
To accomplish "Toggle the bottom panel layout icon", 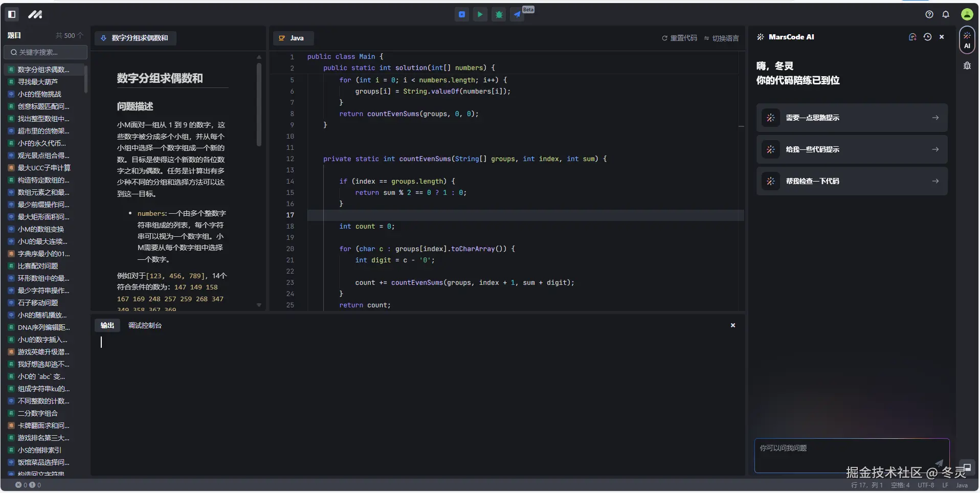I will 967,468.
